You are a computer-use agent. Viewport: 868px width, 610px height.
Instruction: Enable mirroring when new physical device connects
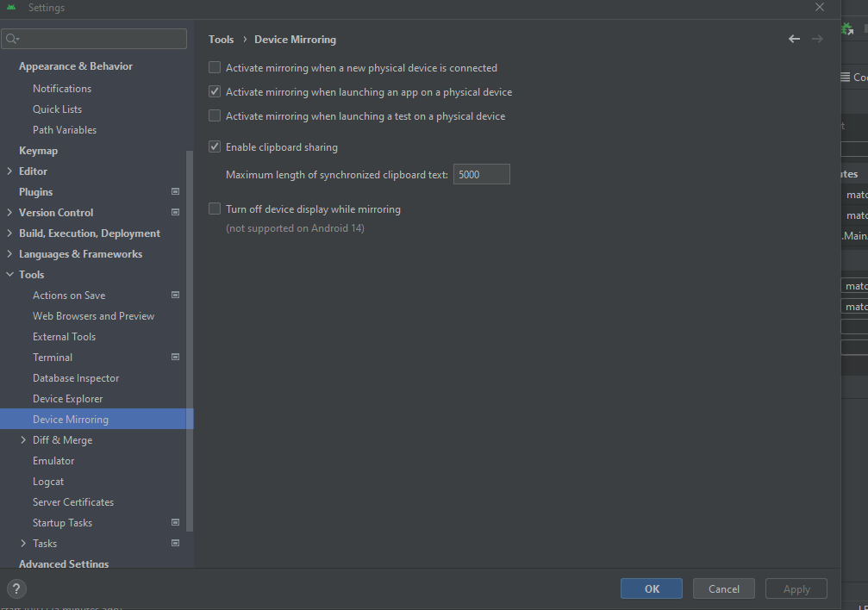pos(215,67)
